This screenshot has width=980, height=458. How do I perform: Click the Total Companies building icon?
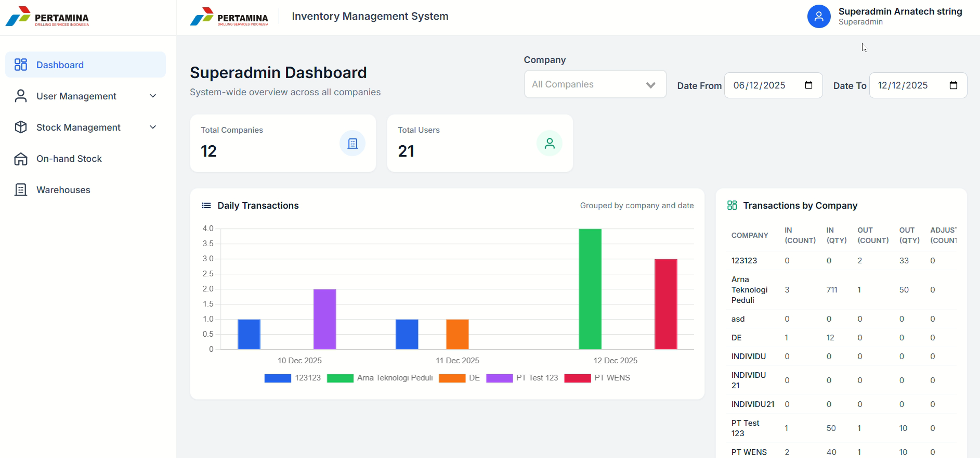coord(352,143)
